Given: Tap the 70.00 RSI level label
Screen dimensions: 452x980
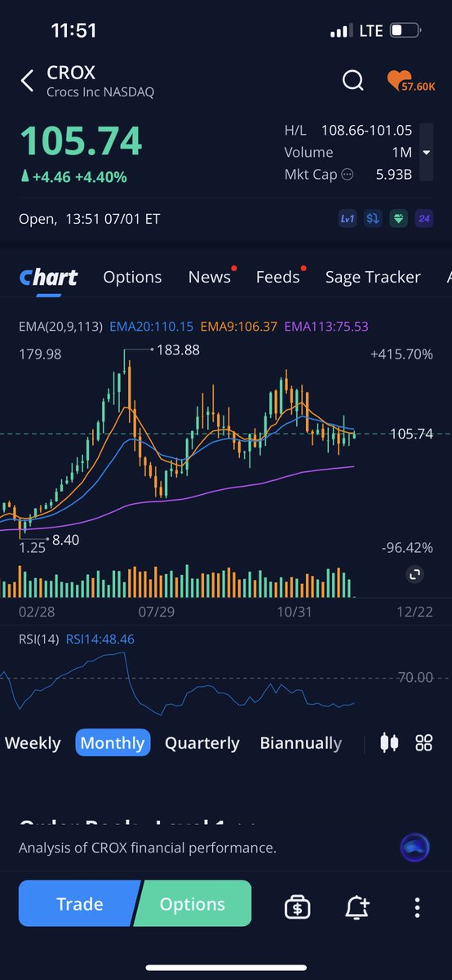Looking at the screenshot, I should tap(414, 677).
